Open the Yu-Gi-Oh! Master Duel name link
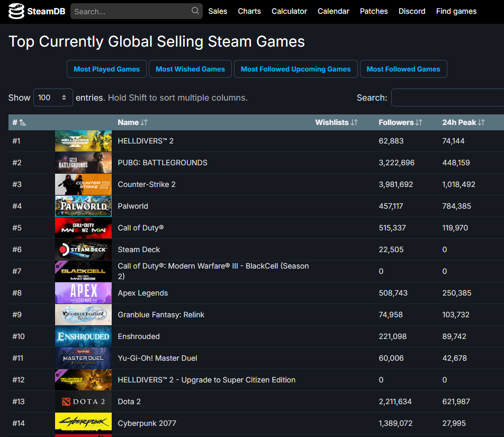Screen dimensions: 504x437 tap(157, 358)
